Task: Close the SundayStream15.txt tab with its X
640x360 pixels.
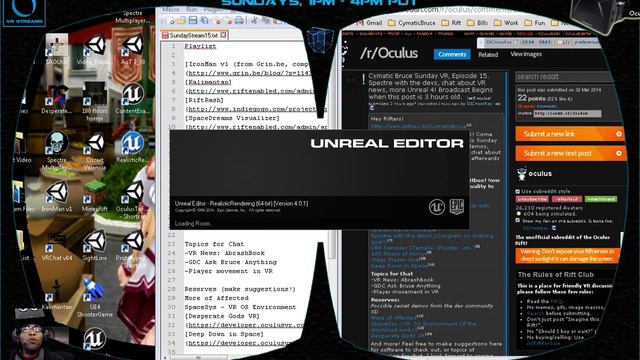Action: pos(223,35)
